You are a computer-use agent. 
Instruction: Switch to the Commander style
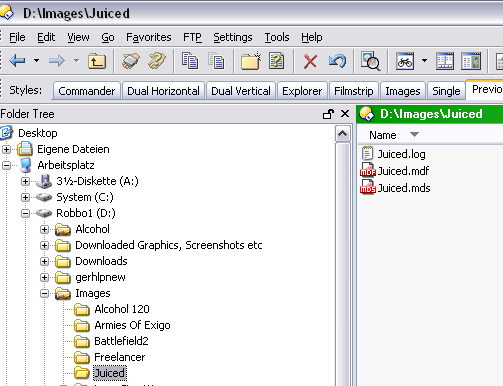point(86,91)
